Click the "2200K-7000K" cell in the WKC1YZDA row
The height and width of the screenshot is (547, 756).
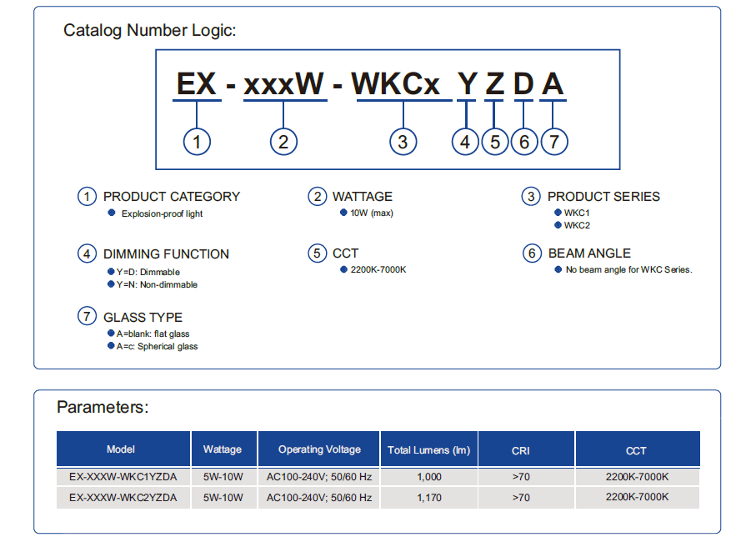click(638, 477)
